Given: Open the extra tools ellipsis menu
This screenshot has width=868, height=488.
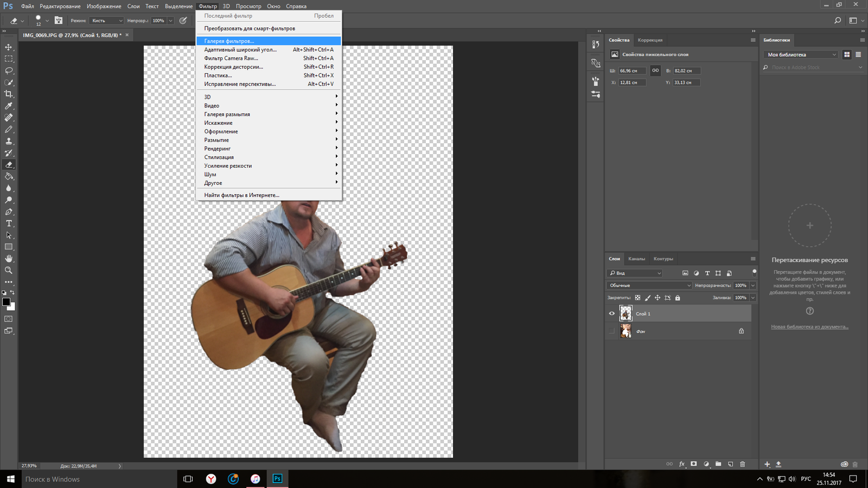Looking at the screenshot, I should point(9,282).
